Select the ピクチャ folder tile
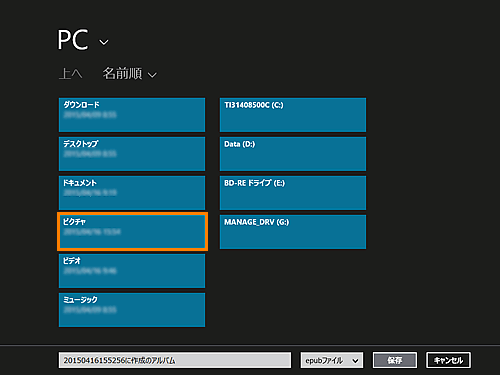500x375 pixels. [132, 232]
